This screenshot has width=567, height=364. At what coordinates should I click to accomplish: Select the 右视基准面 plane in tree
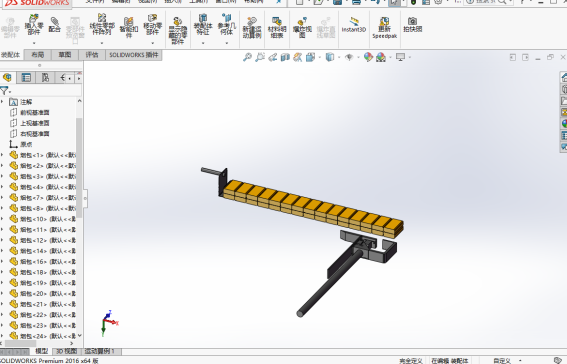[30, 134]
